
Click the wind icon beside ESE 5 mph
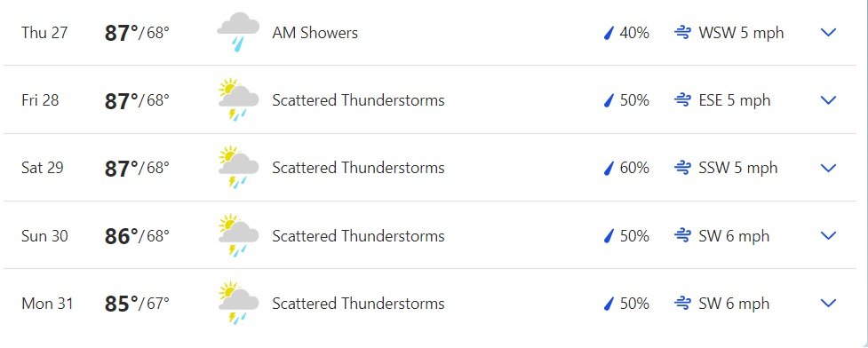(x=682, y=100)
